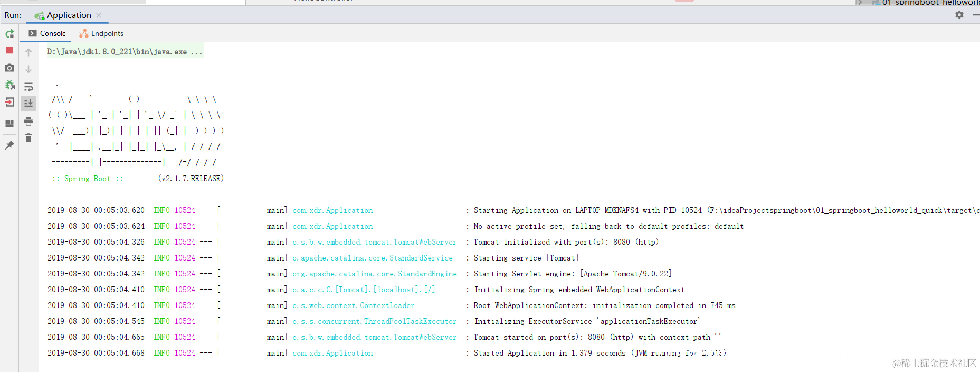The height and width of the screenshot is (372, 980).
Task: Click the o.a.c.c.C.[Tomcat].[localhost].[/] logger
Action: coord(364,290)
